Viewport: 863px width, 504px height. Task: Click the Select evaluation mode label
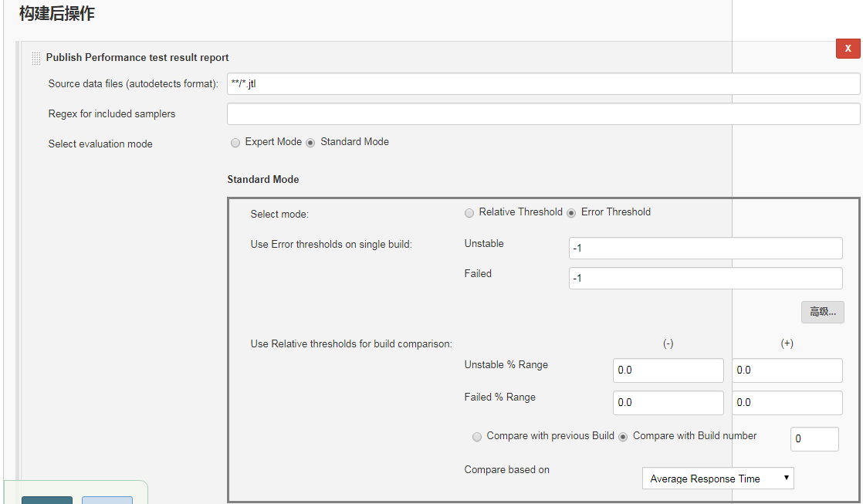(x=100, y=144)
